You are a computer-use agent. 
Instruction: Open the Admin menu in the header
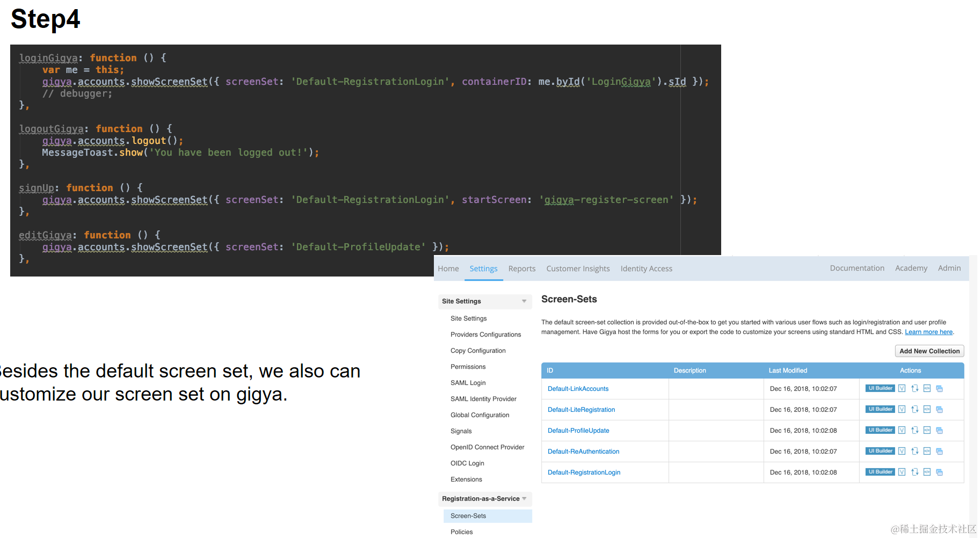click(x=949, y=268)
